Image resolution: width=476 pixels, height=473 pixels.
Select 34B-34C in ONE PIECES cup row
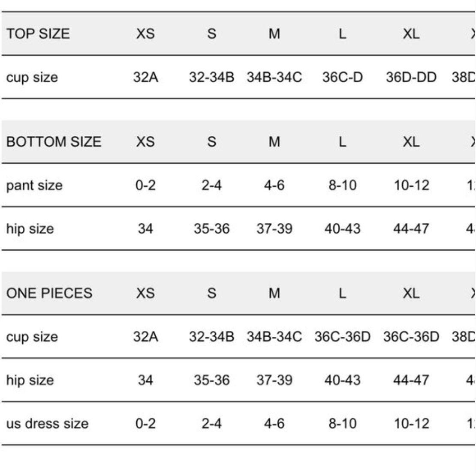click(274, 337)
